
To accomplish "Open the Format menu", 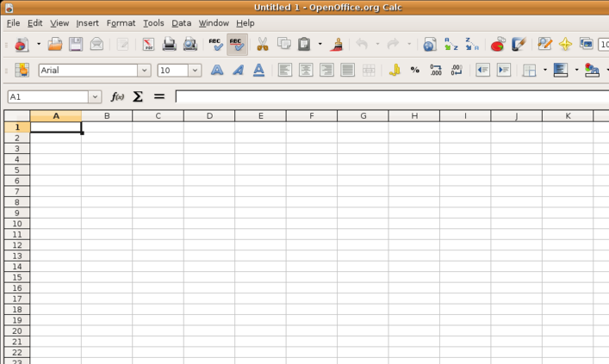I will point(121,23).
